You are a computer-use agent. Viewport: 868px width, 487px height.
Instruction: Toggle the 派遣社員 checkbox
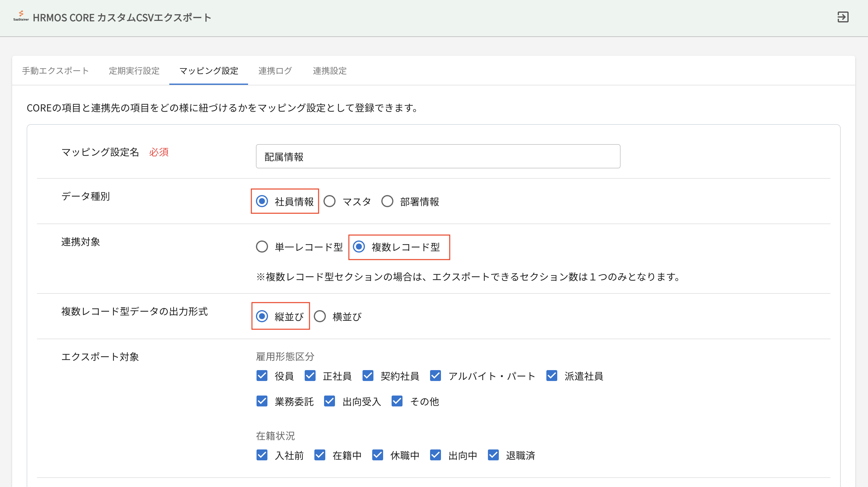click(552, 376)
